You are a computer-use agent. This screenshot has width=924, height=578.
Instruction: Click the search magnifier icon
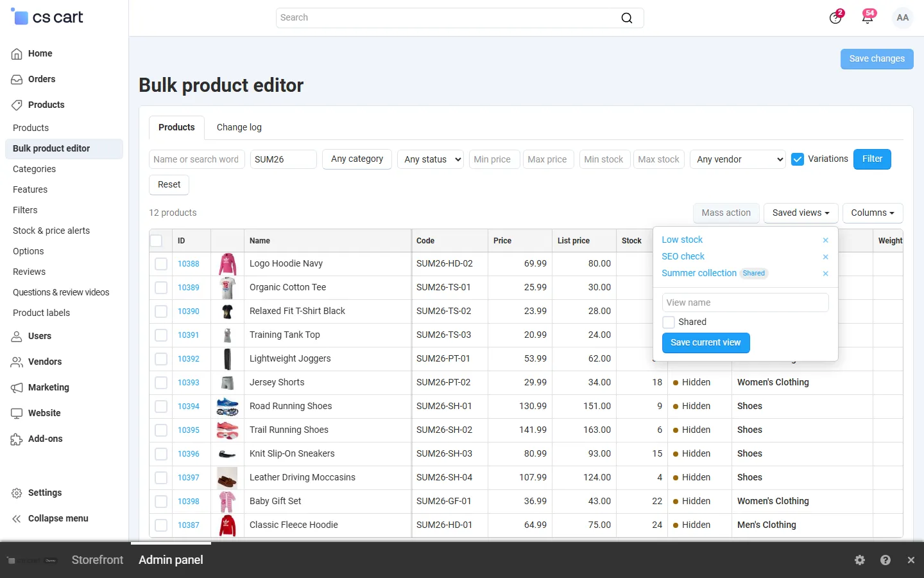pyautogui.click(x=627, y=18)
